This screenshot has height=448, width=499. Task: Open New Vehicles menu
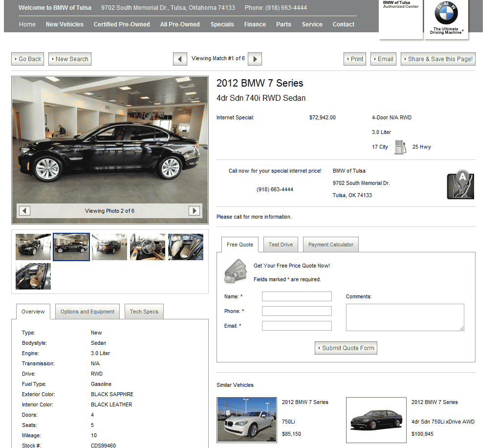[x=65, y=24]
